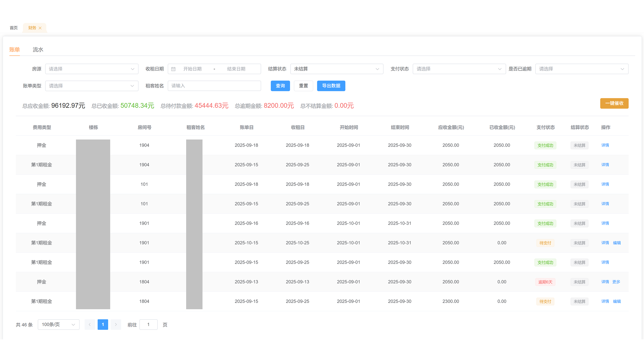Image resolution: width=644 pixels, height=362 pixels.
Task: Click the 租客姓名 input field
Action: pyautogui.click(x=214, y=86)
